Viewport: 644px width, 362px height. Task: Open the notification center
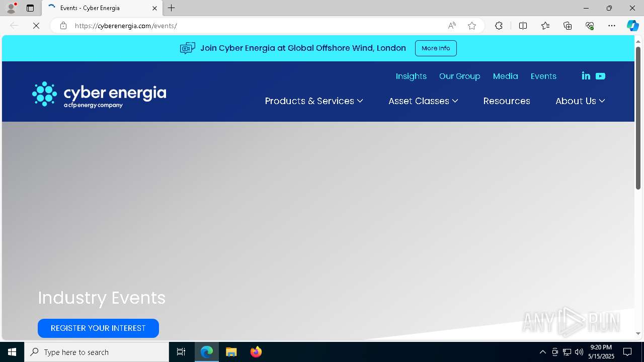pyautogui.click(x=627, y=352)
